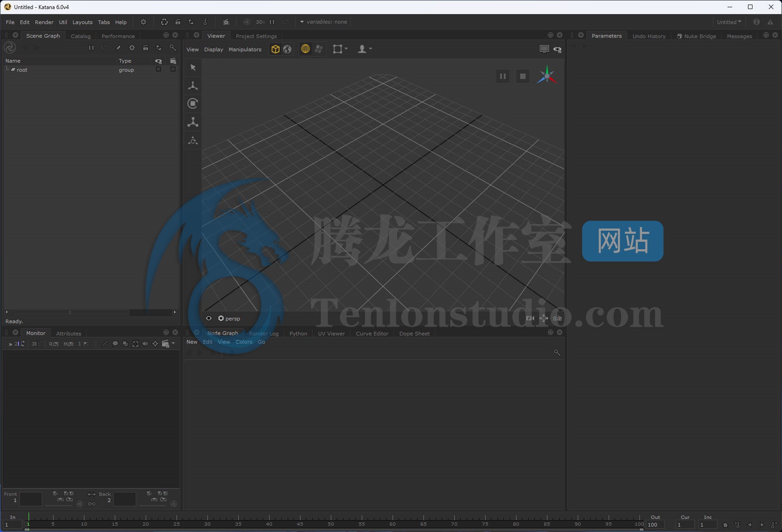Click the orientation axis gizmo in Viewer
The height and width of the screenshot is (532, 782).
coord(547,75)
